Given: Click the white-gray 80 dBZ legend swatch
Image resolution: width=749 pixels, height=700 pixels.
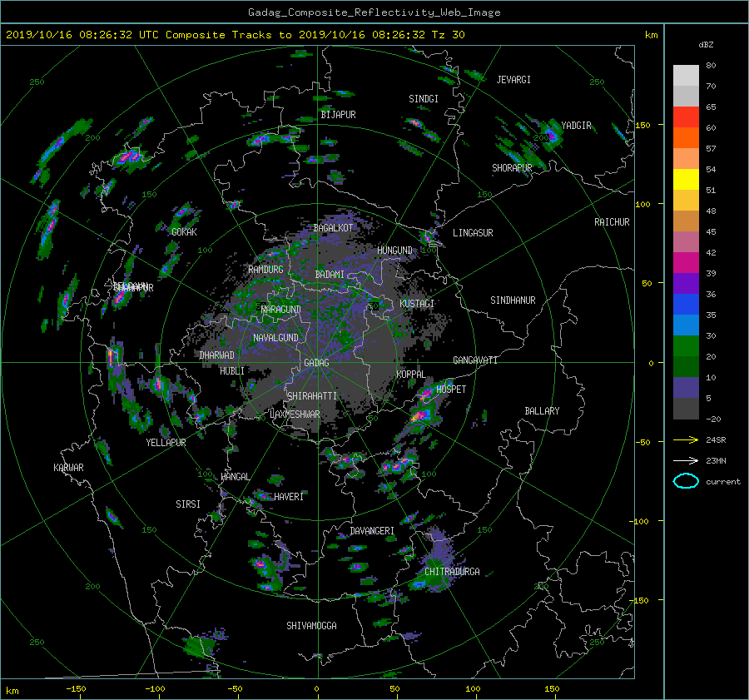Looking at the screenshot, I should tap(686, 76).
